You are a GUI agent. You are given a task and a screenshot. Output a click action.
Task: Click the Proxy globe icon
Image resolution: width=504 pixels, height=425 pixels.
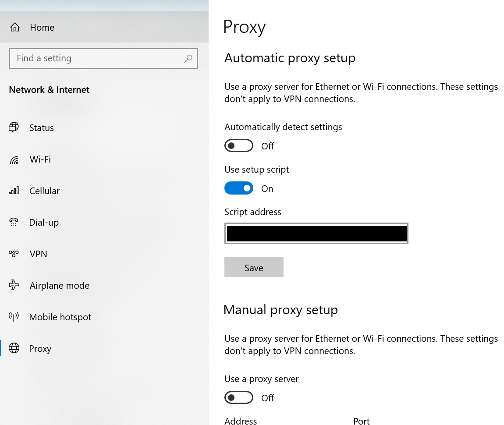pos(14,348)
